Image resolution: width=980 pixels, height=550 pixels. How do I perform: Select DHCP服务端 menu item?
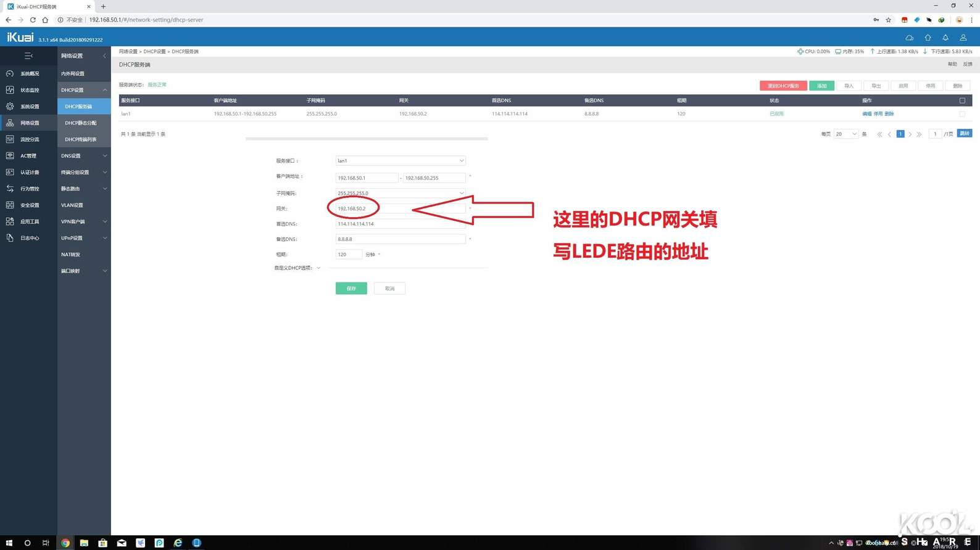pos(84,106)
